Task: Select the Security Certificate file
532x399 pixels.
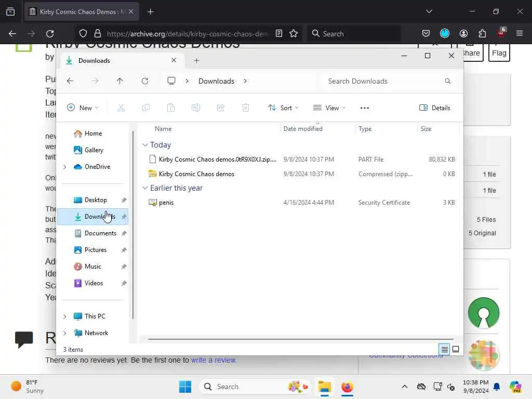Action: [x=302, y=203]
